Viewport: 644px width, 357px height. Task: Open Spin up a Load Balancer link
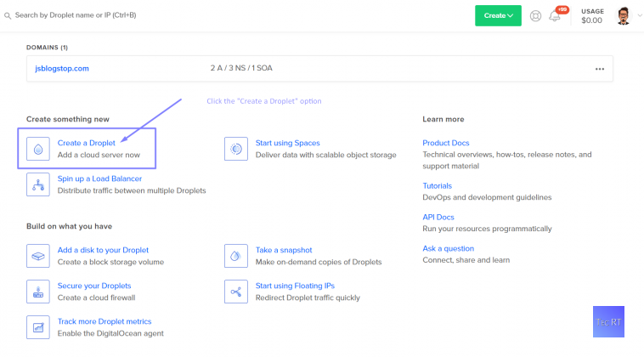[99, 178]
